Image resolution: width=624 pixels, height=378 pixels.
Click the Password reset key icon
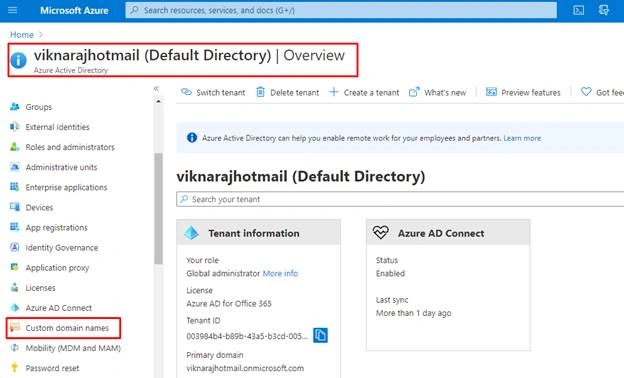15,368
